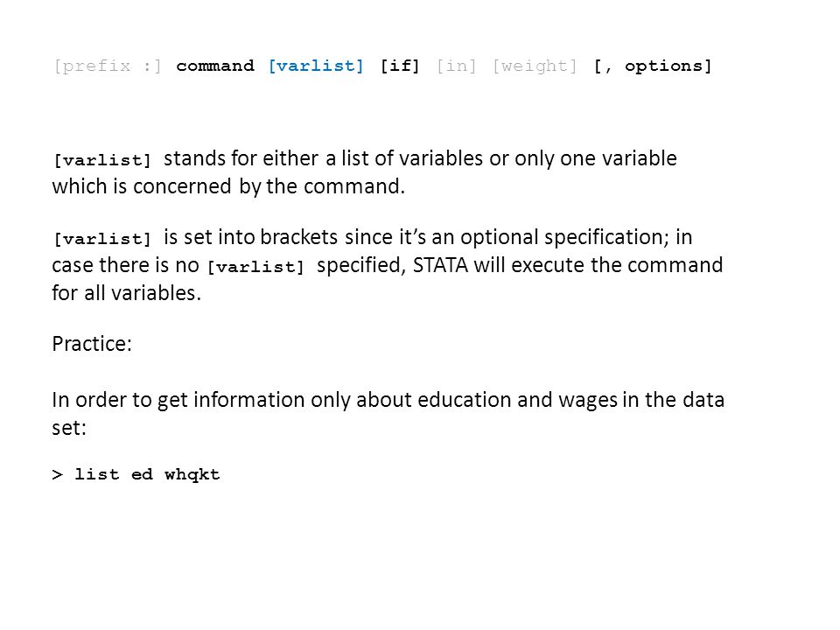Viewport: 840px width, 630px height.
Task: Click the Practice: heading
Action: pyautogui.click(x=92, y=344)
